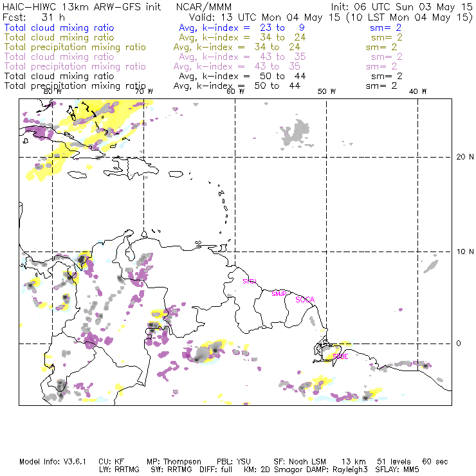Select olive "Total precipitation mixing ratio" legend line

pyautogui.click(x=75, y=47)
